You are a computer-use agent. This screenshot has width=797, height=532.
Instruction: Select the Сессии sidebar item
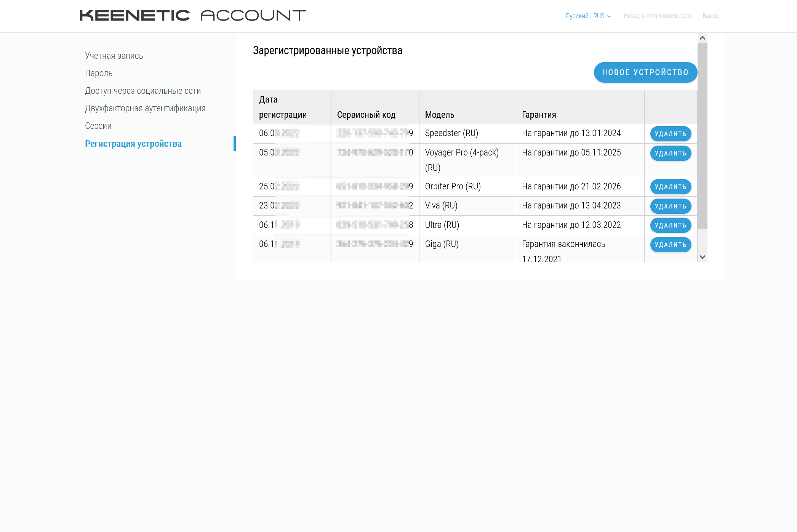(98, 126)
